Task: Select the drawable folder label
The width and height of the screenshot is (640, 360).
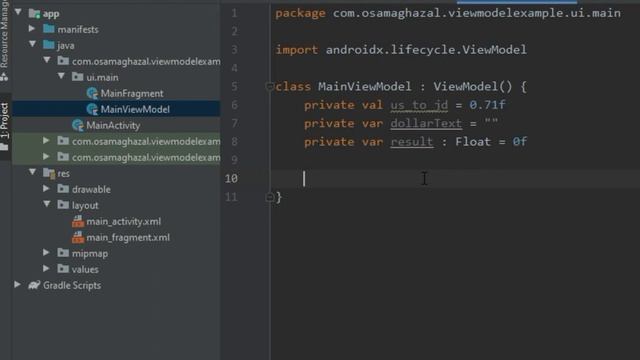Action: pos(91,189)
